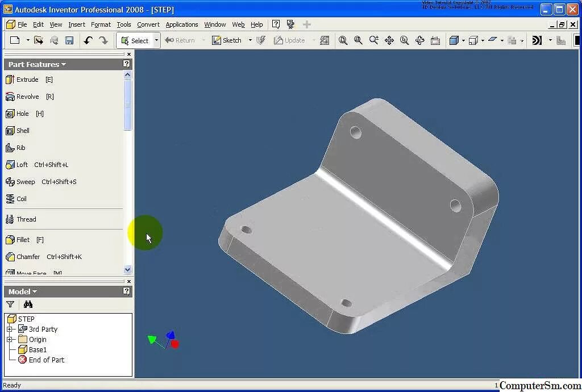This screenshot has height=392, width=582.
Task: Open the display style dropdown arrow
Action: [463, 40]
